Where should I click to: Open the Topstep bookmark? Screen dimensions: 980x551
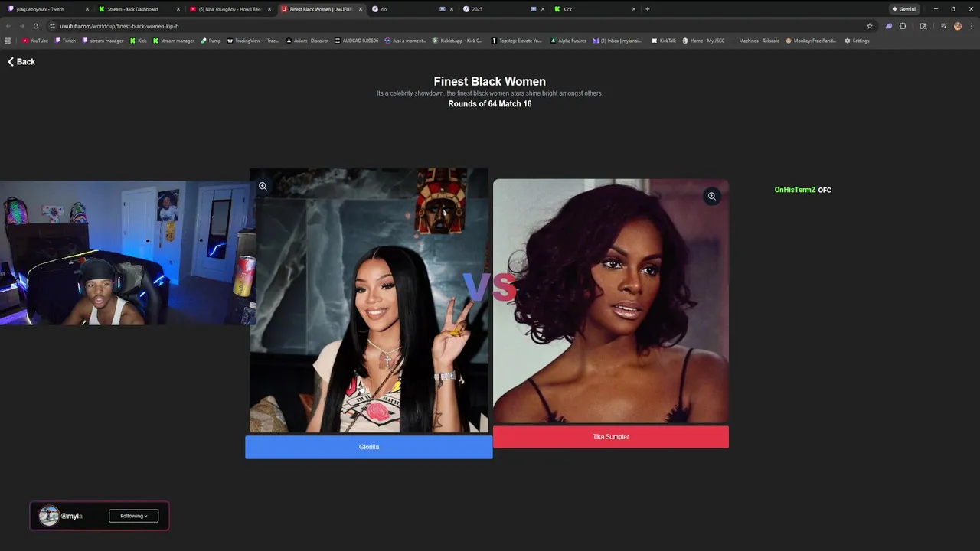tap(516, 41)
